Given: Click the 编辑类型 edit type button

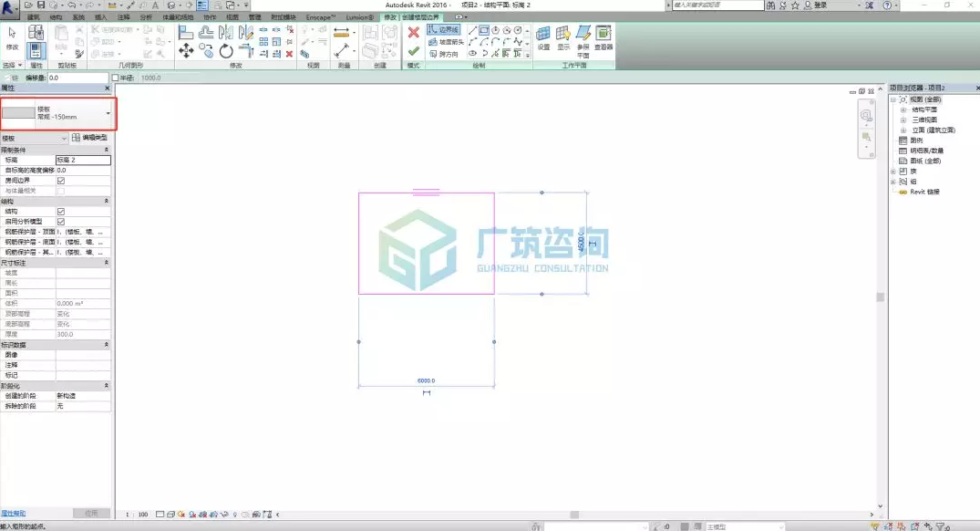Looking at the screenshot, I should [90, 138].
